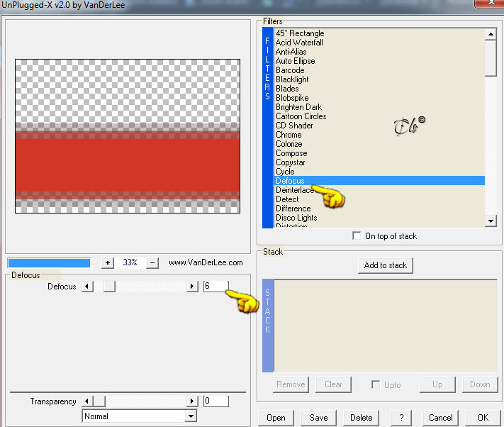Viewport: 504px width, 427px height.
Task: Click the Transparency slider left arrow
Action: (x=87, y=401)
